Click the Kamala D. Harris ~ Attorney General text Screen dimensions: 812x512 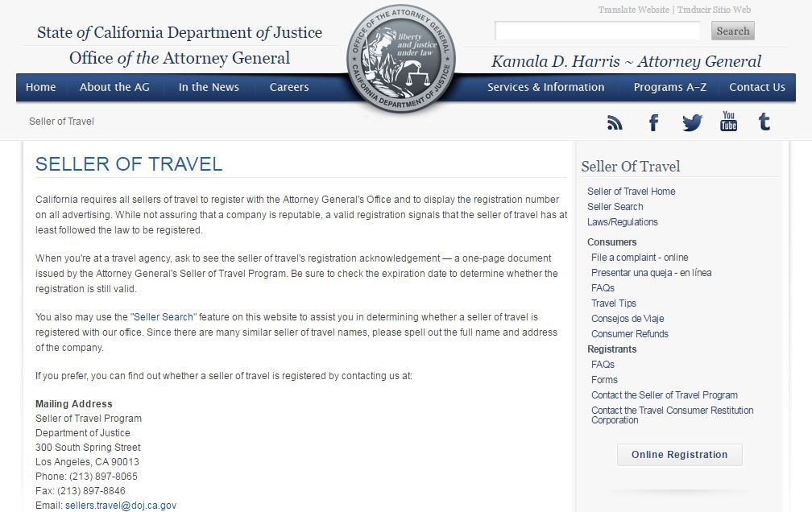coord(626,62)
